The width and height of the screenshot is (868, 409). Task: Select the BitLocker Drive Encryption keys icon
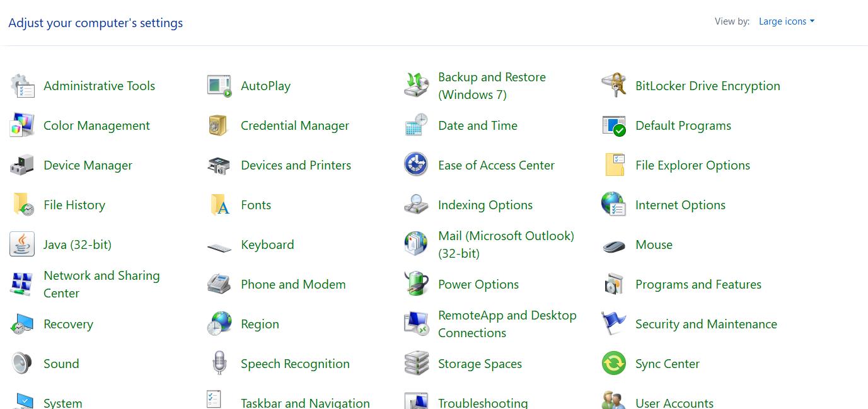(x=613, y=86)
